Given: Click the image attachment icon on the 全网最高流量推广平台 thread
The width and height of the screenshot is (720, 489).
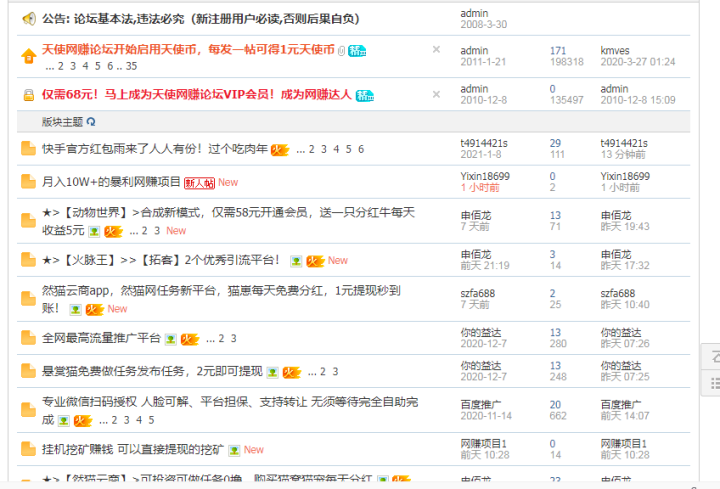Looking at the screenshot, I should point(170,339).
